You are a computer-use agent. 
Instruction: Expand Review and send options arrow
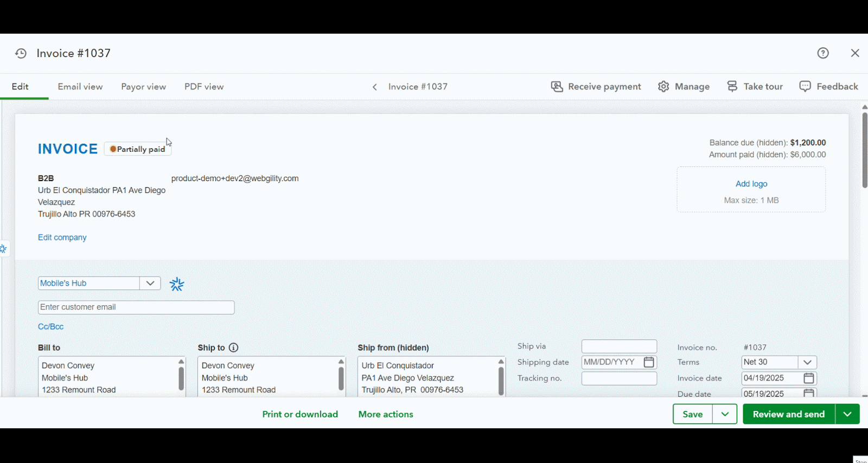pyautogui.click(x=847, y=414)
